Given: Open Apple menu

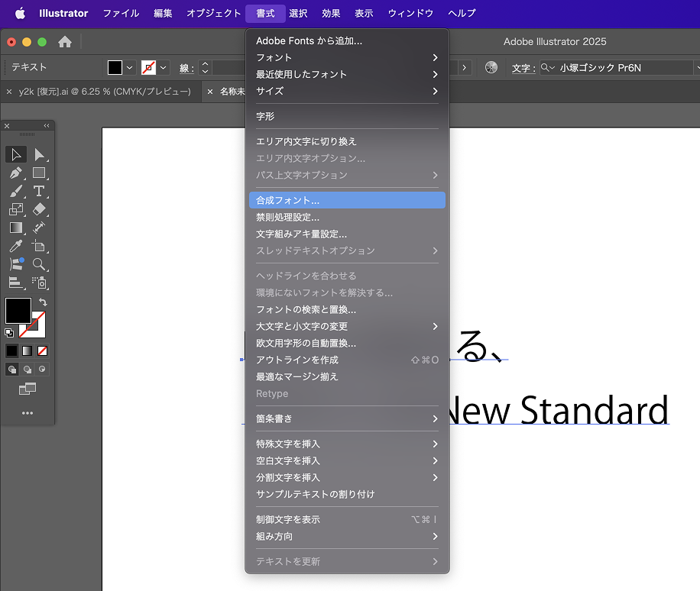Looking at the screenshot, I should coord(20,14).
